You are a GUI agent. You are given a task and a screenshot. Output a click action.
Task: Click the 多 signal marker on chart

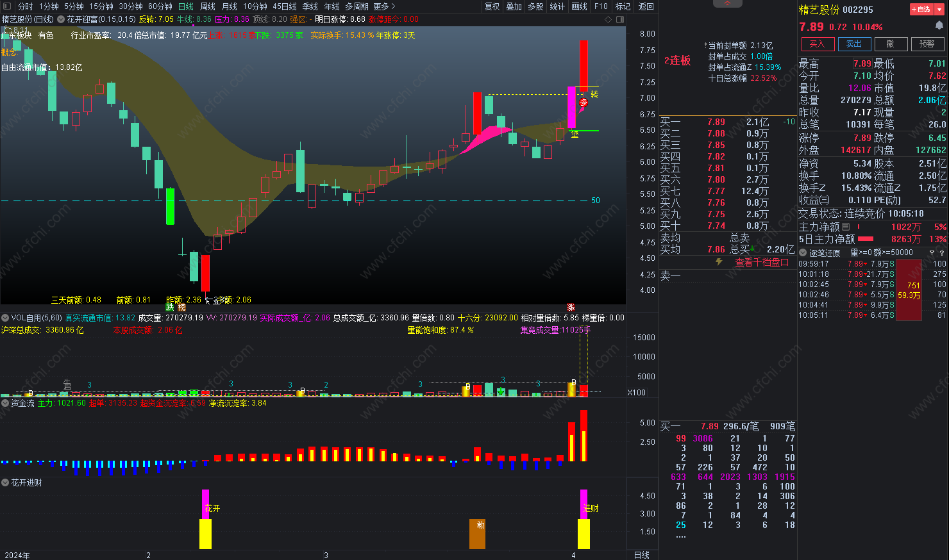[x=584, y=103]
